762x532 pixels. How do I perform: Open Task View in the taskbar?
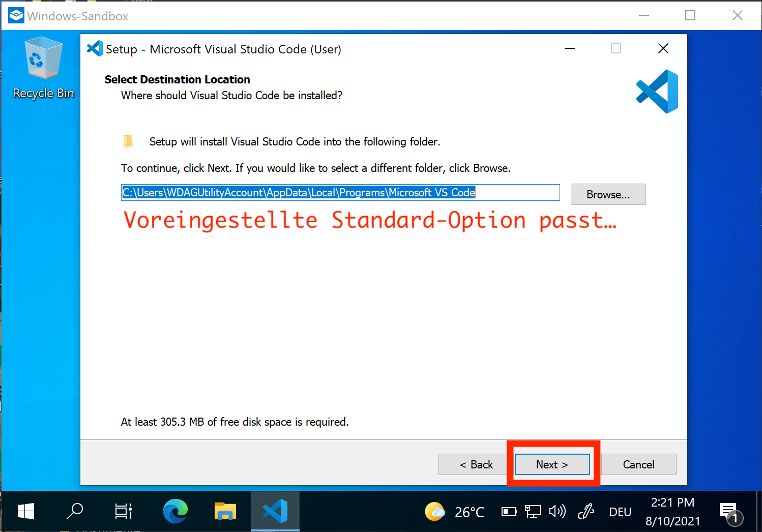pyautogui.click(x=123, y=511)
